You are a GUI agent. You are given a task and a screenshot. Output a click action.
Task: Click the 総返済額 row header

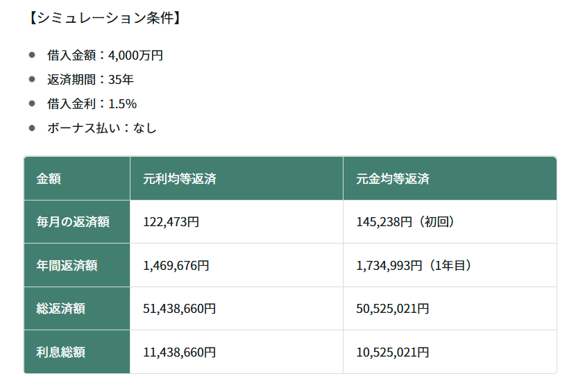coord(60,309)
